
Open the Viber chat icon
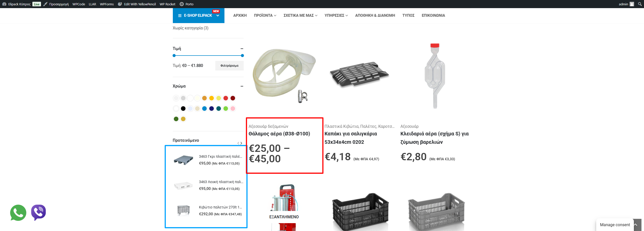click(38, 212)
